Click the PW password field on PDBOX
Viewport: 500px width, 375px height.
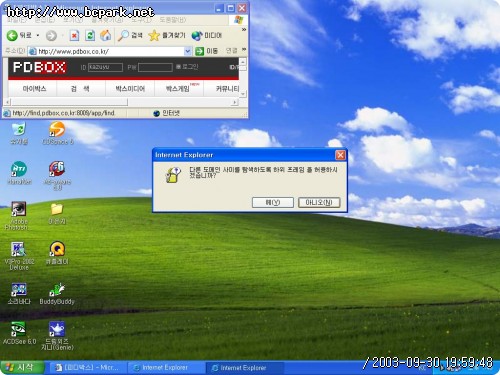(x=155, y=67)
